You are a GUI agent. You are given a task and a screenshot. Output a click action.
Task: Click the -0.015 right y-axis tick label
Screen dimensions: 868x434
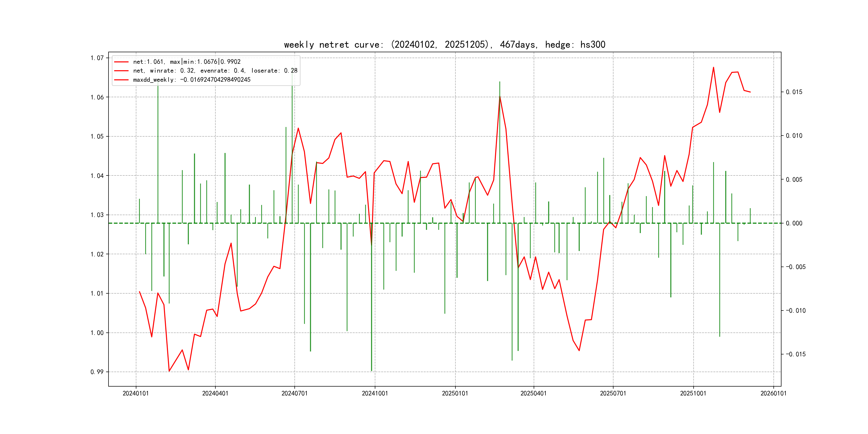tap(796, 354)
